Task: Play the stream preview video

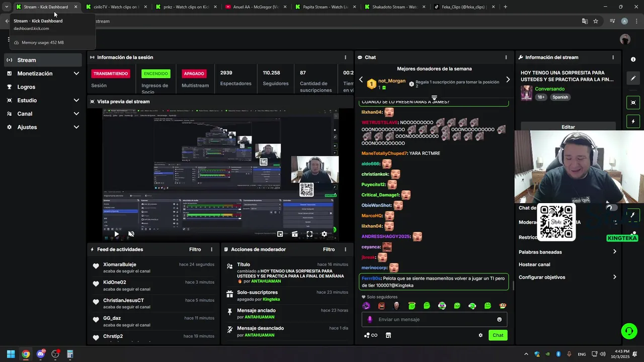Action: (116, 234)
